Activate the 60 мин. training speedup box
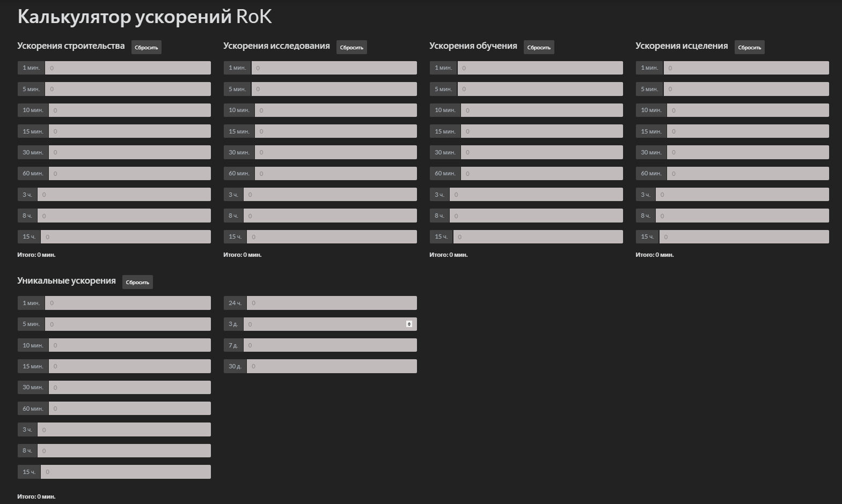The image size is (842, 504). [x=542, y=173]
